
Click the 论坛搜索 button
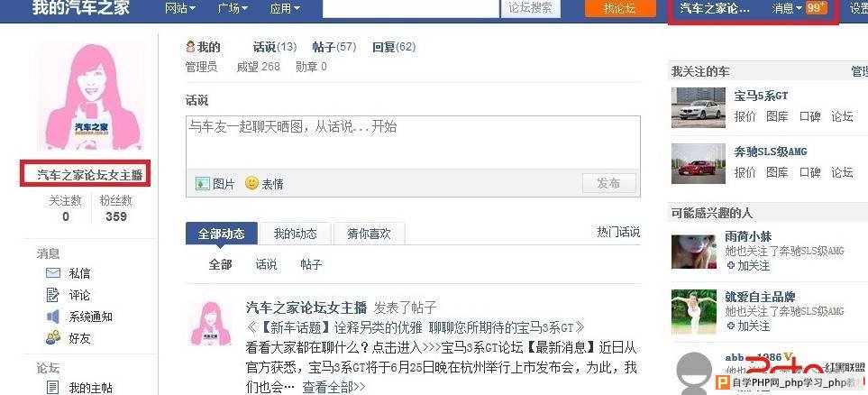pyautogui.click(x=530, y=8)
